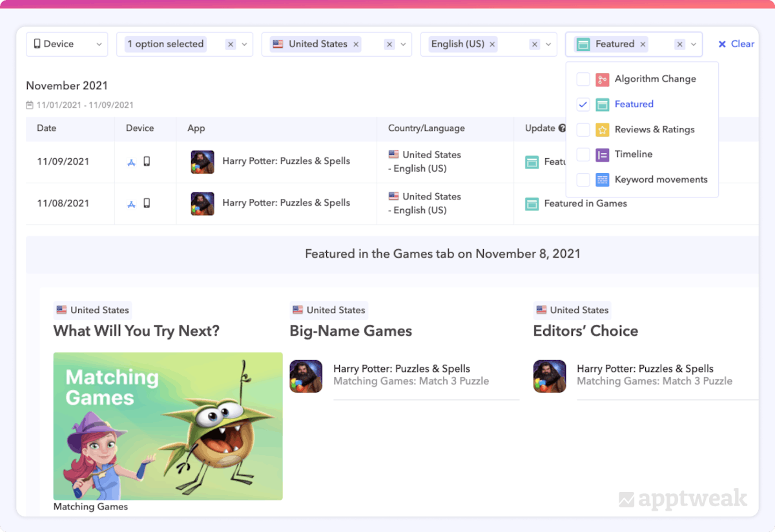
Task: Uncheck the Featured checkbox
Action: tap(583, 105)
